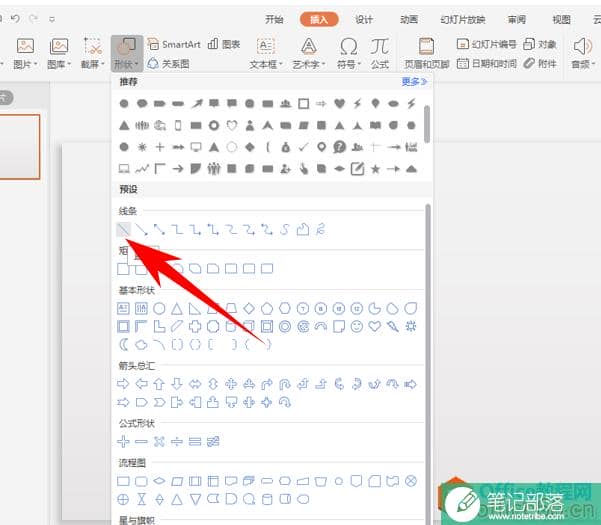Select the division sign formula shape
Image resolution: width=601 pixels, height=525 pixels.
click(x=177, y=441)
